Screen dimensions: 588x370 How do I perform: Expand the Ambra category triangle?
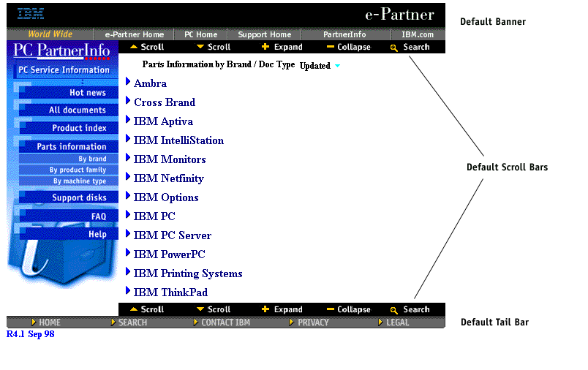point(129,83)
